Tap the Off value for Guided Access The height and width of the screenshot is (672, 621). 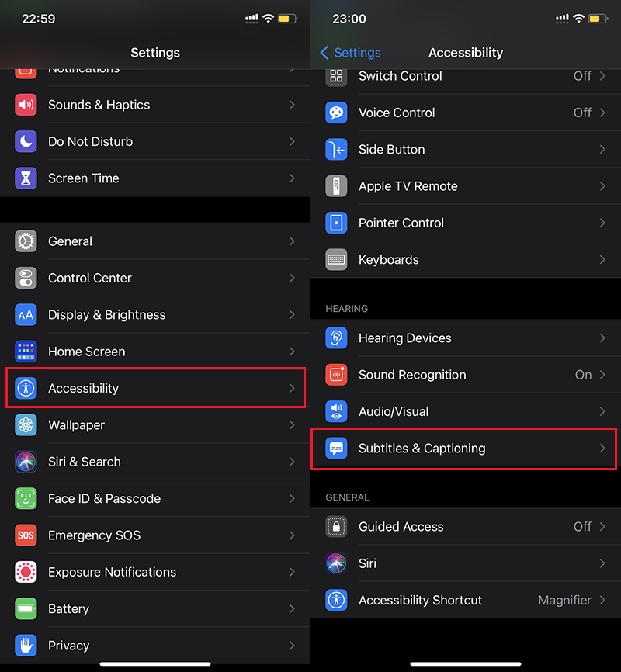(x=582, y=527)
